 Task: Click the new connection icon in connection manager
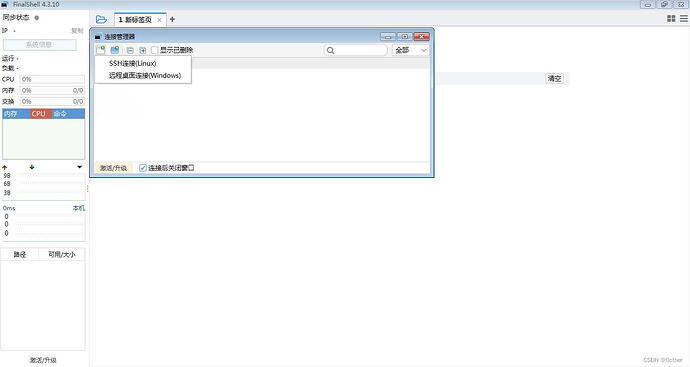click(101, 50)
